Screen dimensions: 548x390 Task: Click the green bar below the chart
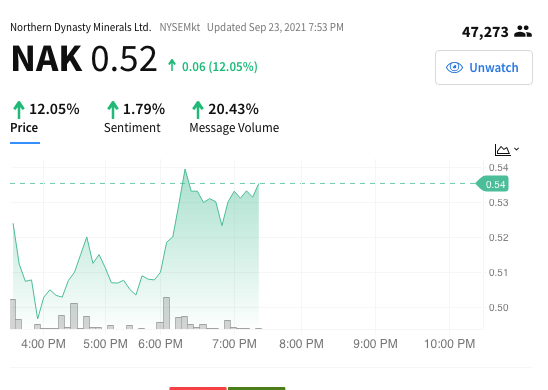[x=257, y=388]
